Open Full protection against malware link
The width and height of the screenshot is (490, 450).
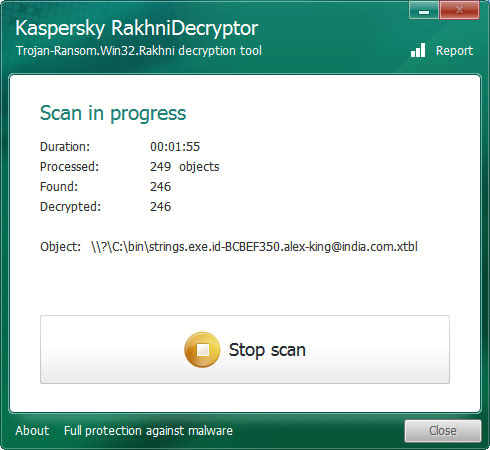pyautogui.click(x=148, y=431)
